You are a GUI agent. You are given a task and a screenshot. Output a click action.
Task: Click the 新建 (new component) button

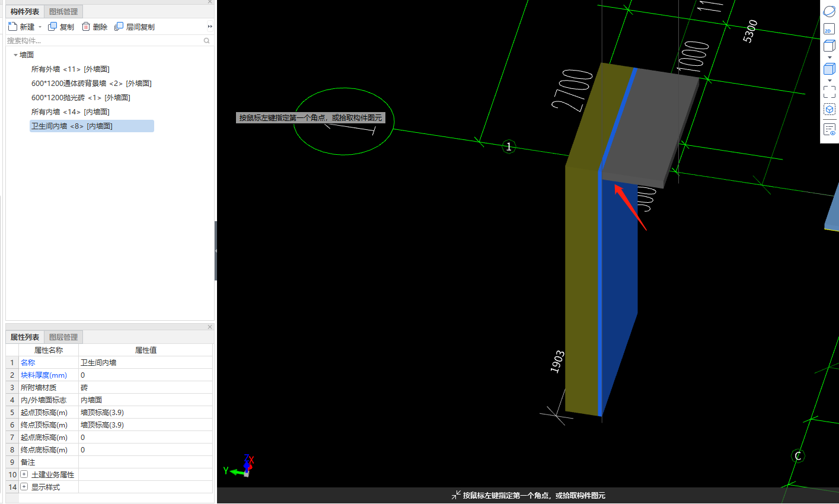[x=21, y=27]
